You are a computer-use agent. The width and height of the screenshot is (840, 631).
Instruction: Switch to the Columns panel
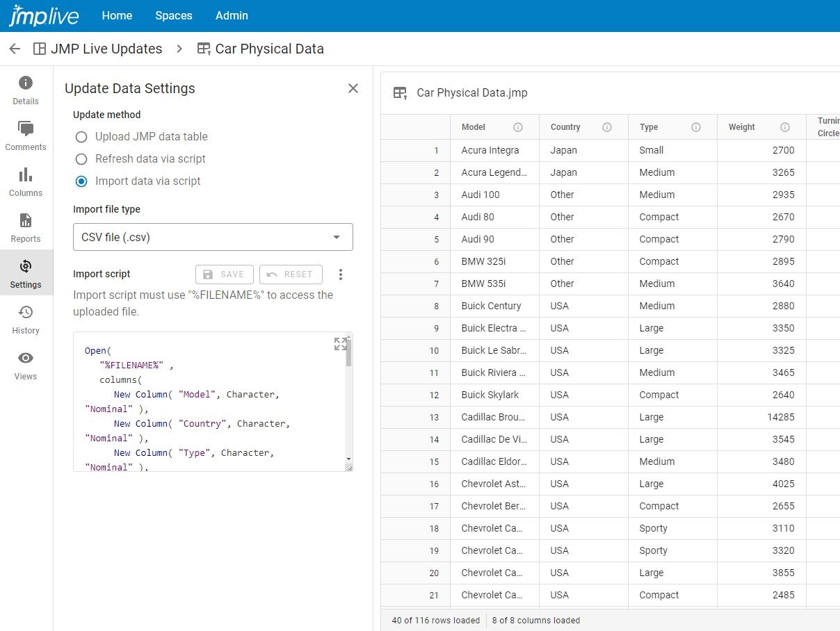pos(25,181)
